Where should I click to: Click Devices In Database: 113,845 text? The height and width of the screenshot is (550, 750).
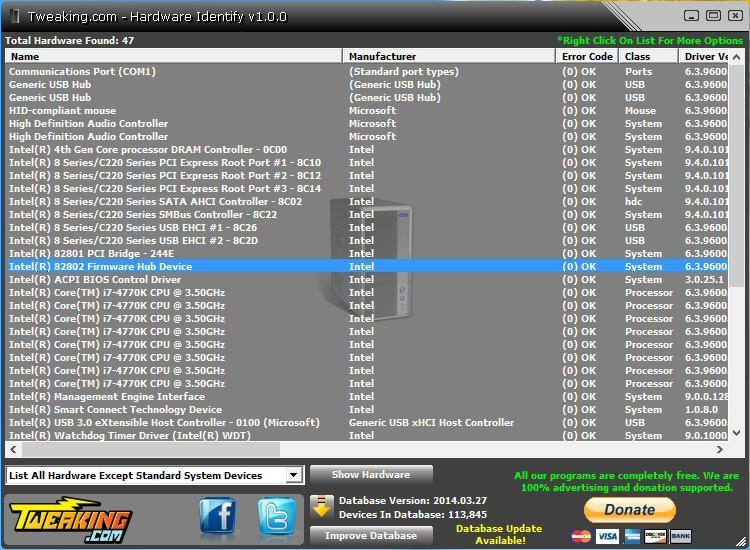(x=413, y=515)
